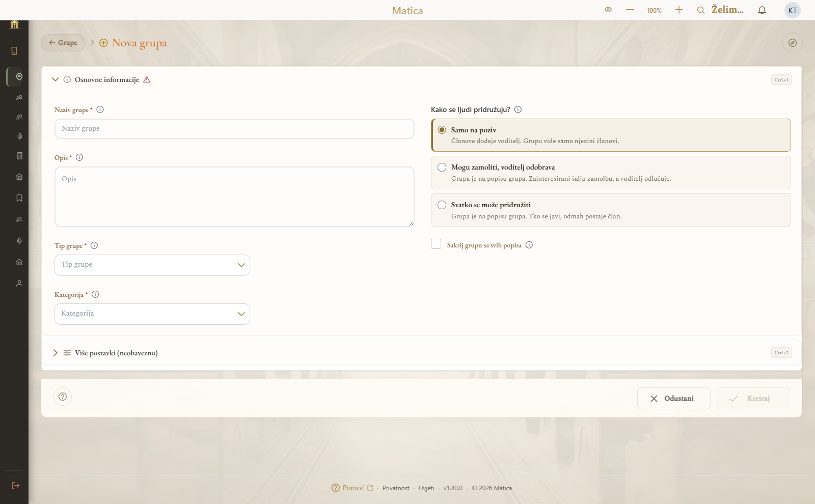The image size is (815, 504).
Task: Click the logout icon in sidebar
Action: click(x=16, y=486)
